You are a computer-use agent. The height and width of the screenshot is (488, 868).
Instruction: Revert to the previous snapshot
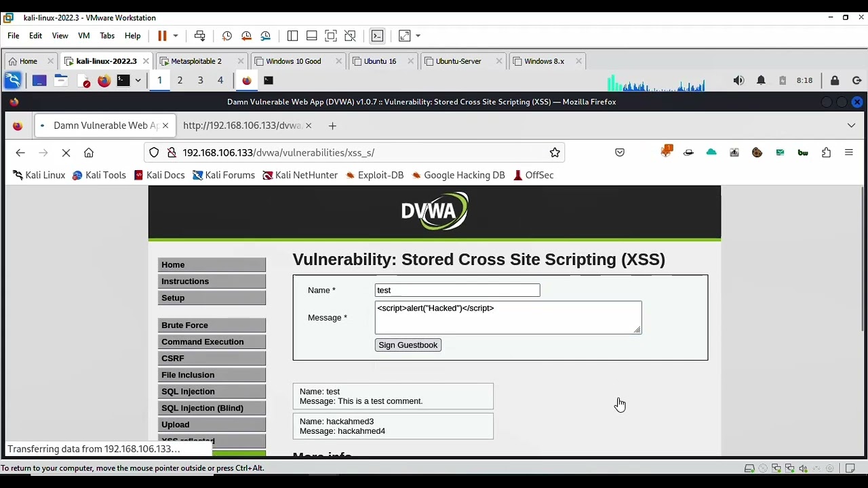point(246,36)
